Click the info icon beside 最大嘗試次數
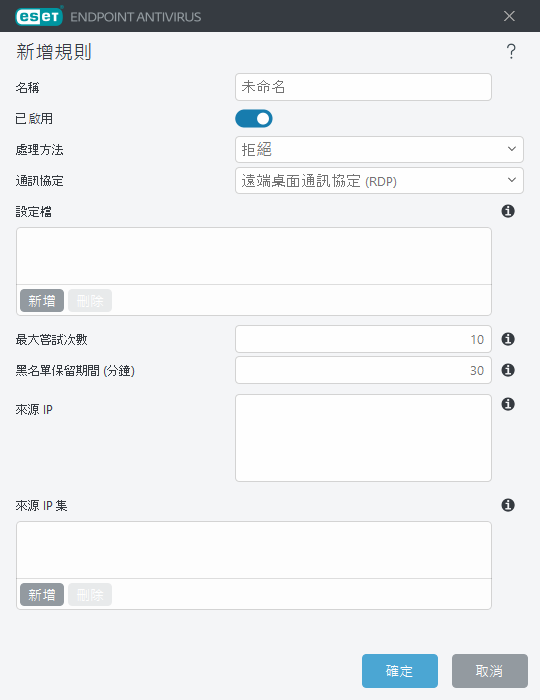Screen dimensions: 540x700 508,339
